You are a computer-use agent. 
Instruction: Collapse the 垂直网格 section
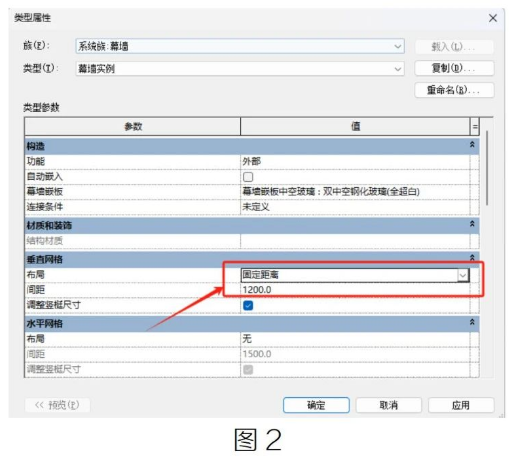pos(472,257)
